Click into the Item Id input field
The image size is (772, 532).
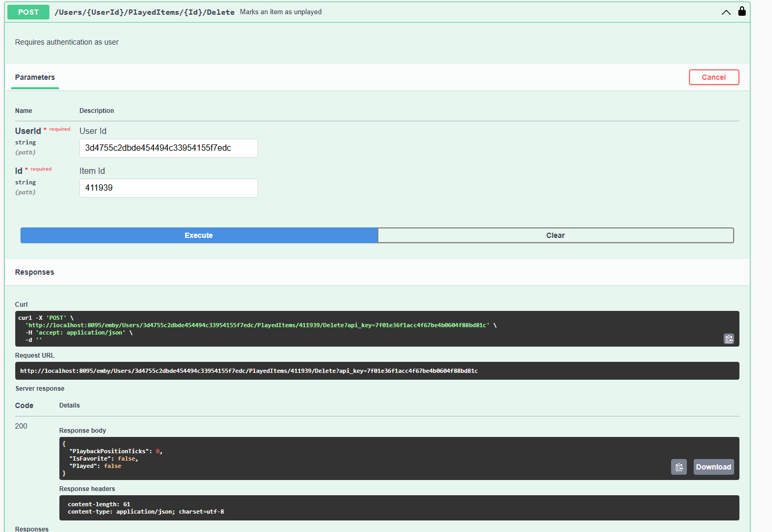168,188
